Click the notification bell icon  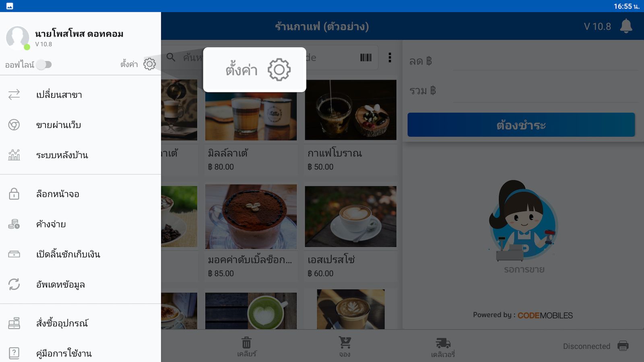coord(626,26)
